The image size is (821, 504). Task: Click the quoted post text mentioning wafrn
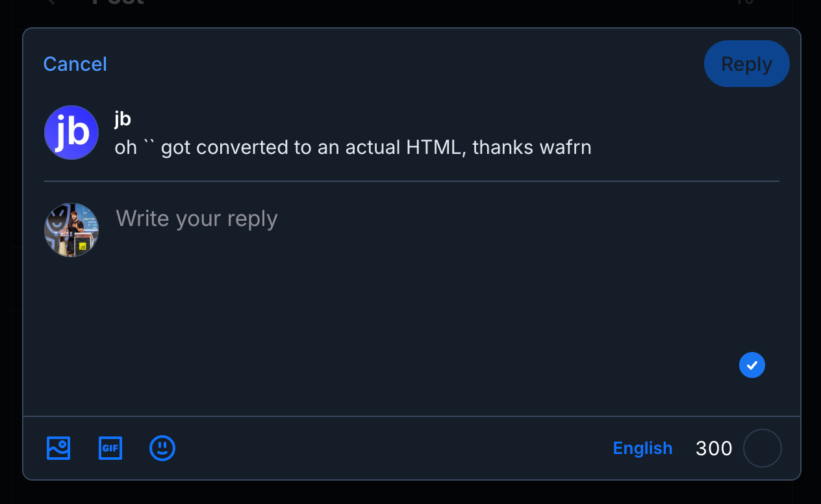point(353,147)
